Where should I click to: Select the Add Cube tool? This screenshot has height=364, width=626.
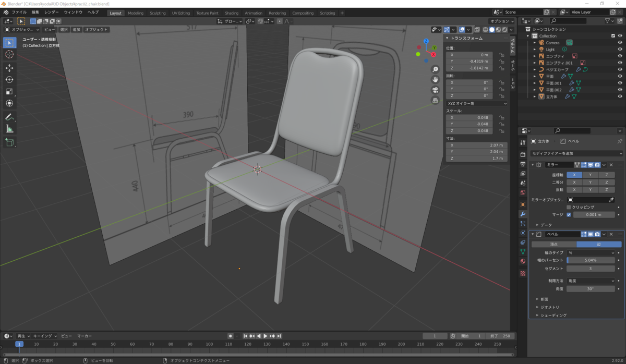click(9, 142)
